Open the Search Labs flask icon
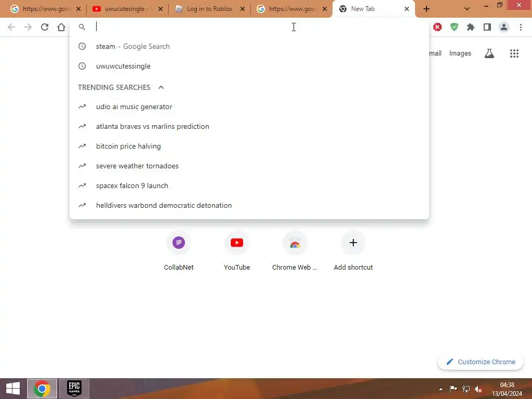 pyautogui.click(x=489, y=54)
